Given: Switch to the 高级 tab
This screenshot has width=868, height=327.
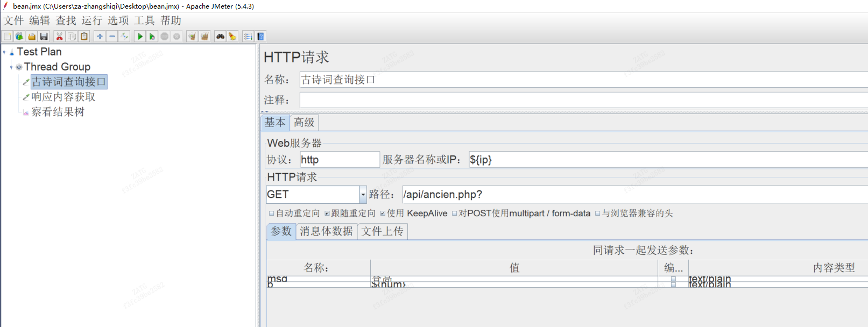Looking at the screenshot, I should 304,123.
